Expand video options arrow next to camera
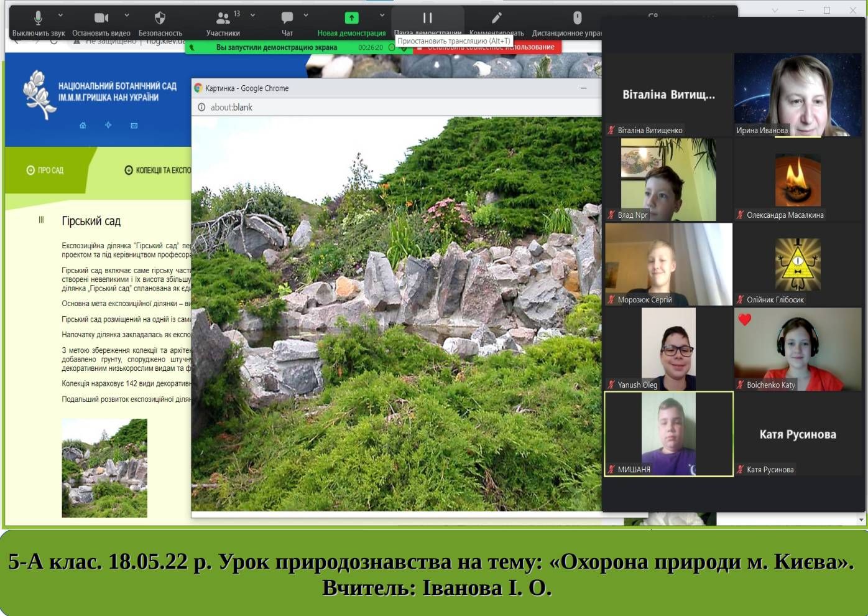Image resolution: width=868 pixels, height=616 pixels. (x=127, y=15)
